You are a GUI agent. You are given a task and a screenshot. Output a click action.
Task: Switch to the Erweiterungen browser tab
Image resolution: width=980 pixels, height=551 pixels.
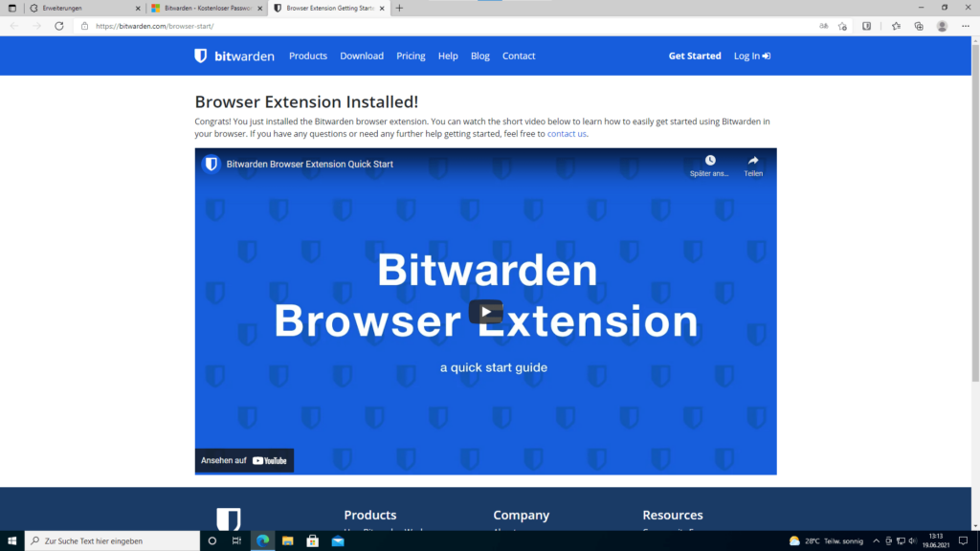(x=84, y=8)
